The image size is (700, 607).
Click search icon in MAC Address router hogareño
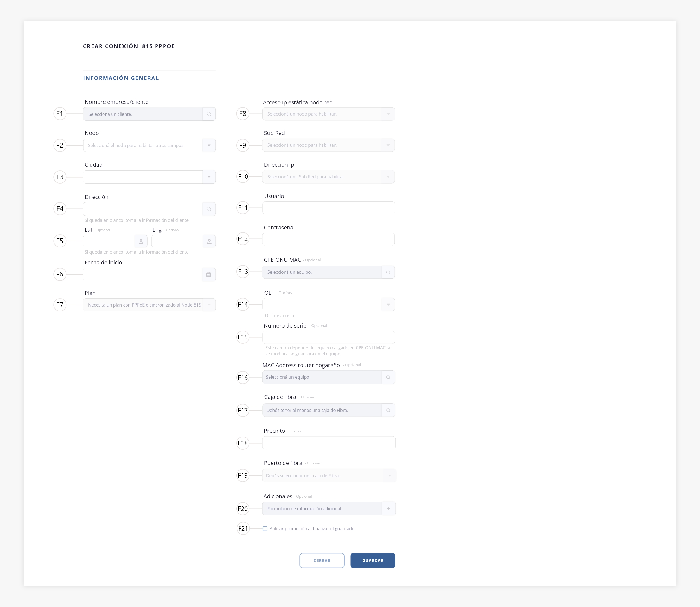pyautogui.click(x=388, y=377)
